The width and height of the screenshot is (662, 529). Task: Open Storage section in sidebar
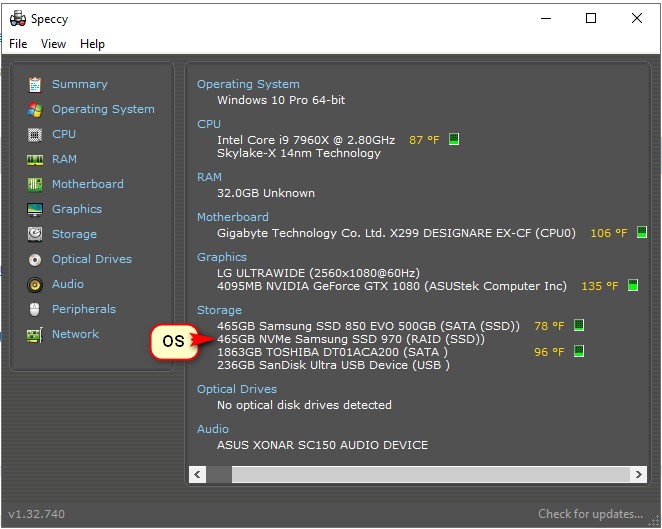point(74,234)
